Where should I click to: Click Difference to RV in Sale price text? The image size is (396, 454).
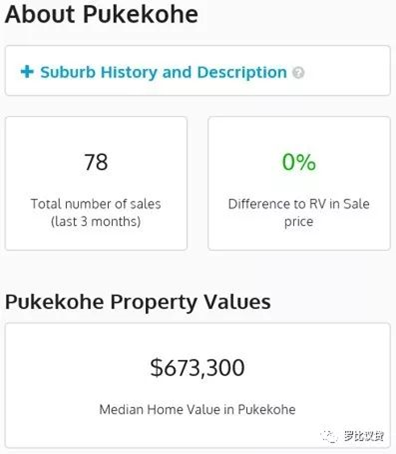click(x=299, y=213)
